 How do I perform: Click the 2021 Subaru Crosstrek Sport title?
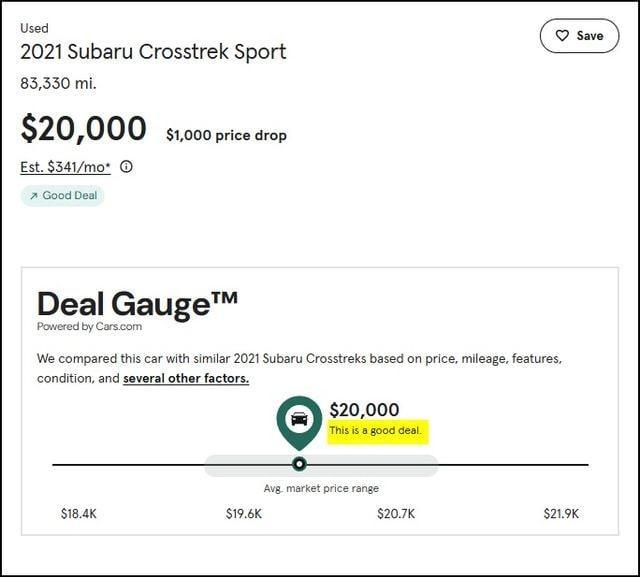pyautogui.click(x=153, y=52)
